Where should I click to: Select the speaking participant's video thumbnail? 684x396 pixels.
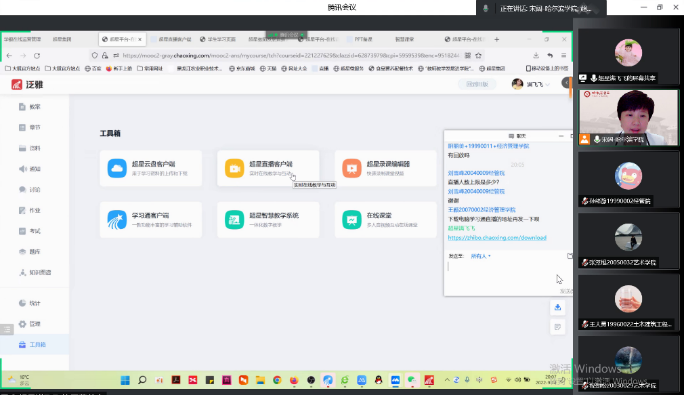(x=629, y=118)
